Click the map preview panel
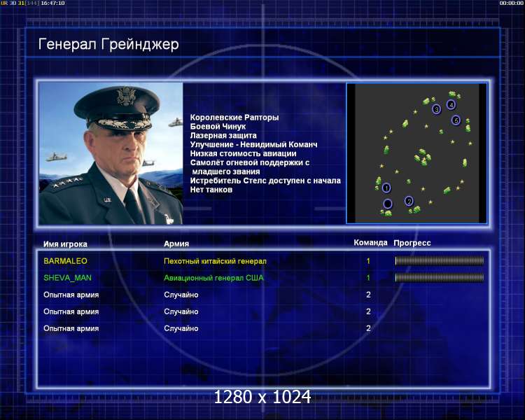 point(417,153)
